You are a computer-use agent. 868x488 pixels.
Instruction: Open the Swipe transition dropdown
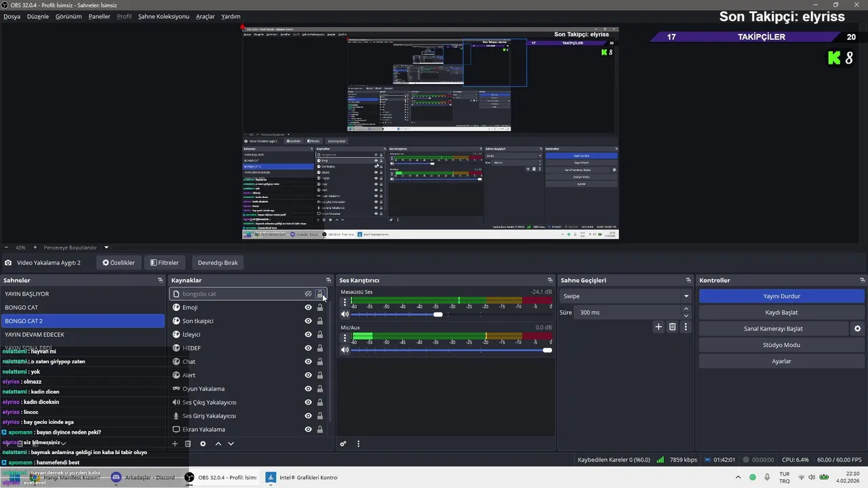pos(625,296)
